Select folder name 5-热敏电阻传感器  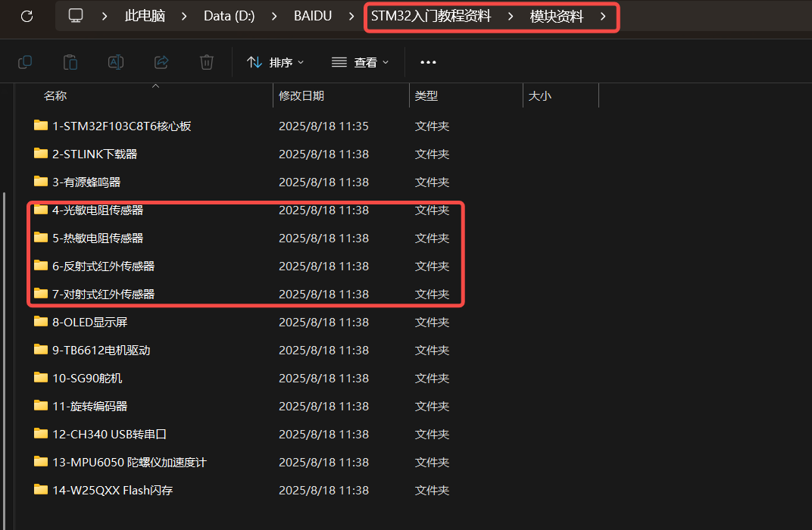tap(98, 238)
